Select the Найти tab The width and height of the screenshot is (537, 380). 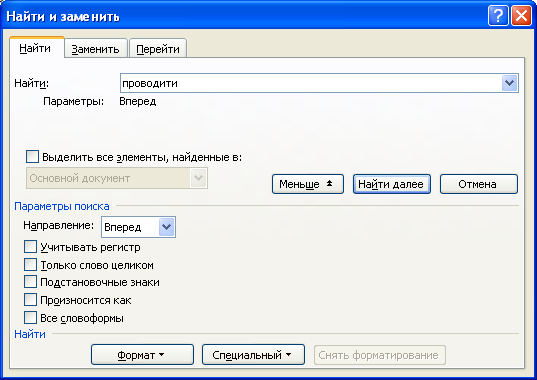point(35,48)
